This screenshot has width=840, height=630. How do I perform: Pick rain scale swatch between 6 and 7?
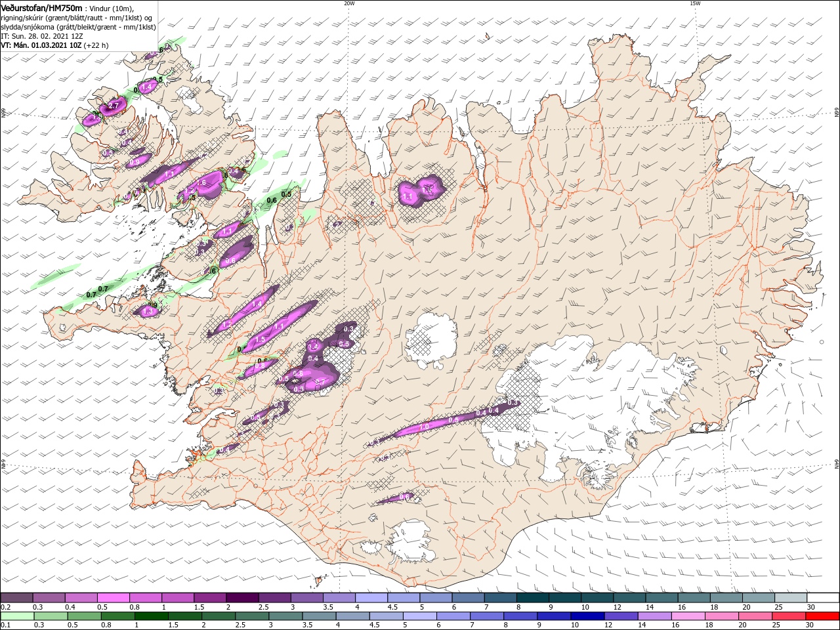[453, 616]
